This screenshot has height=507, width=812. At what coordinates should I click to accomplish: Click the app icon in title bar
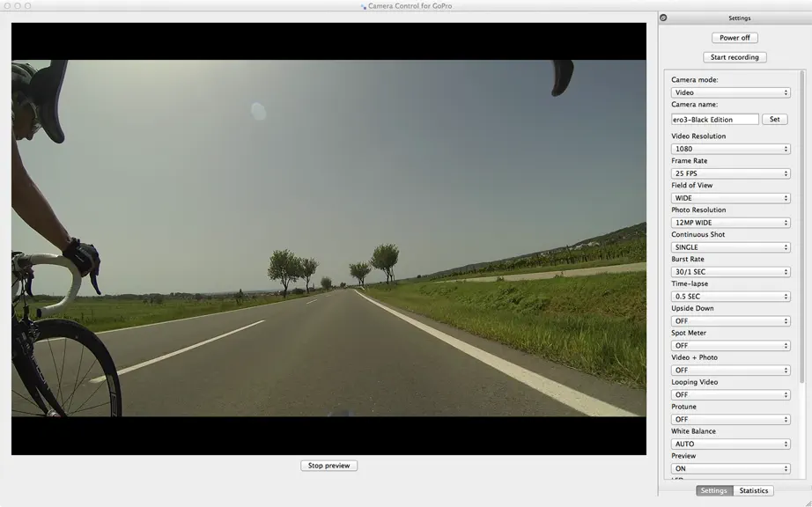pyautogui.click(x=364, y=6)
